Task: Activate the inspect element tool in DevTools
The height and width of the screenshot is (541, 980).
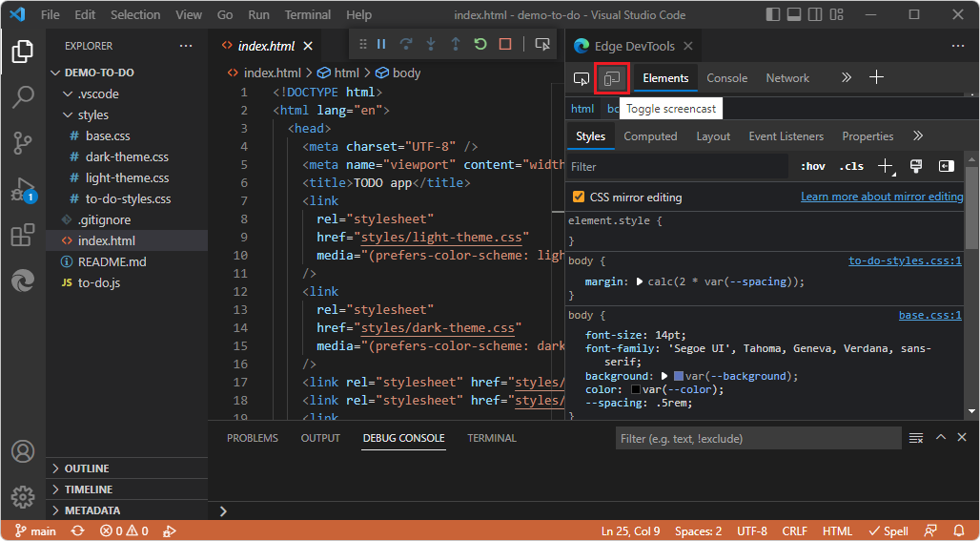Action: click(582, 78)
